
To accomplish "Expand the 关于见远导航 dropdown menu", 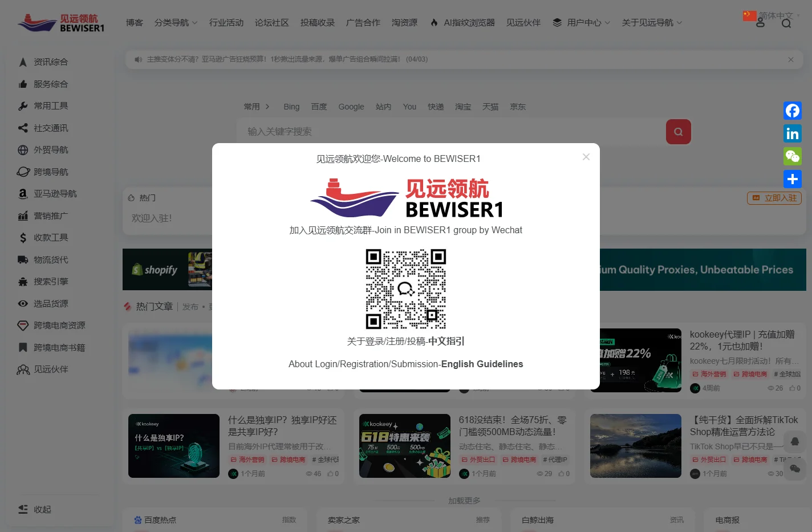I will point(652,23).
